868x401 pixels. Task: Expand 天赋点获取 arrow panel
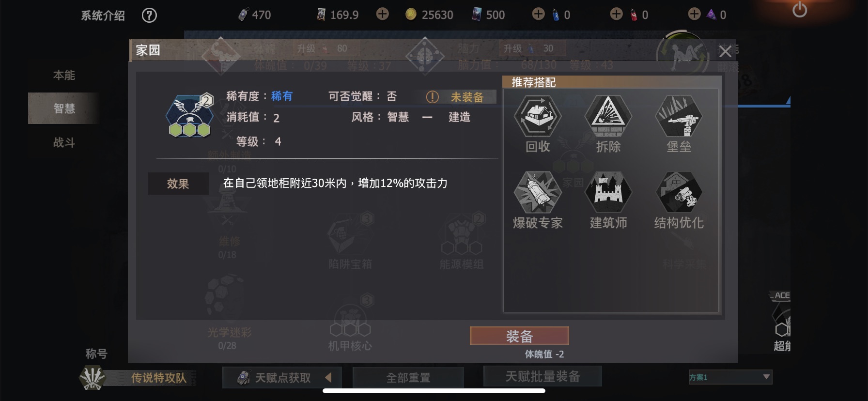coord(328,377)
